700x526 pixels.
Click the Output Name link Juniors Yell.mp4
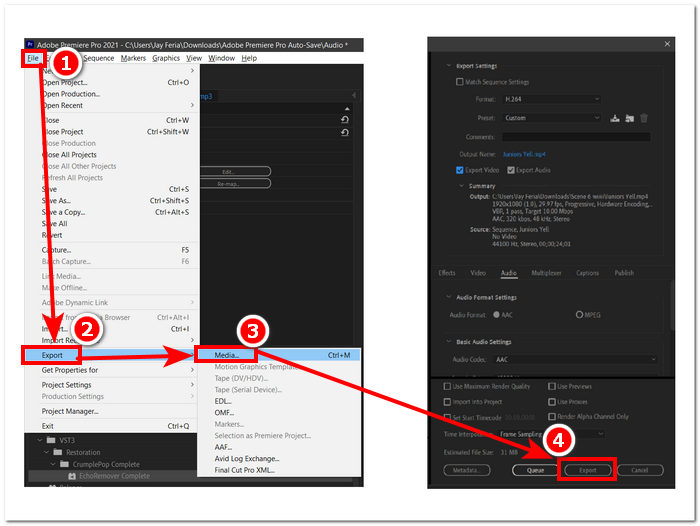[x=524, y=154]
